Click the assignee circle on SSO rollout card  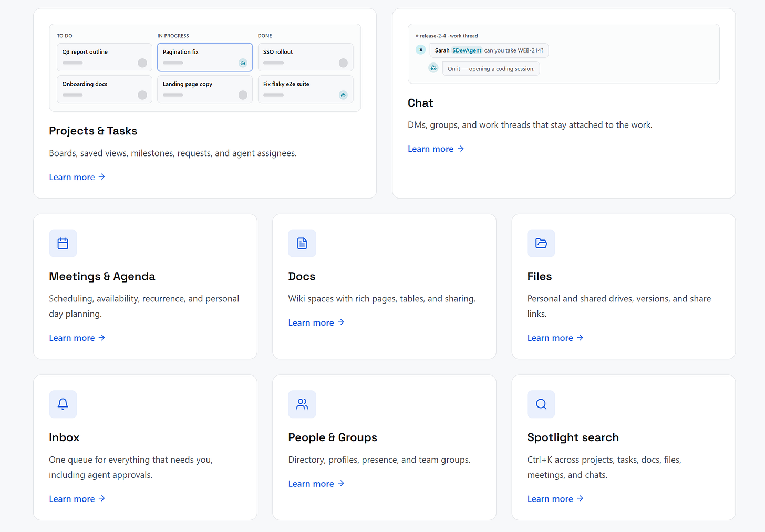(343, 63)
